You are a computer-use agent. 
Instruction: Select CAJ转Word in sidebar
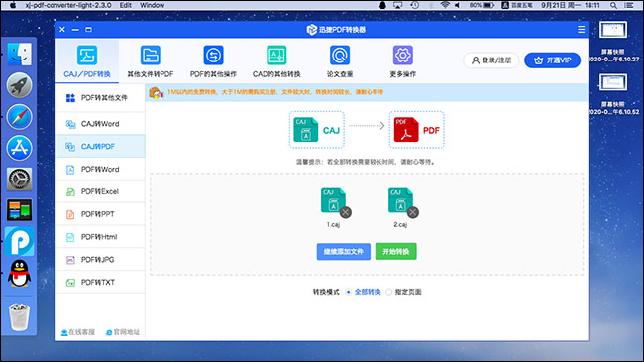100,124
